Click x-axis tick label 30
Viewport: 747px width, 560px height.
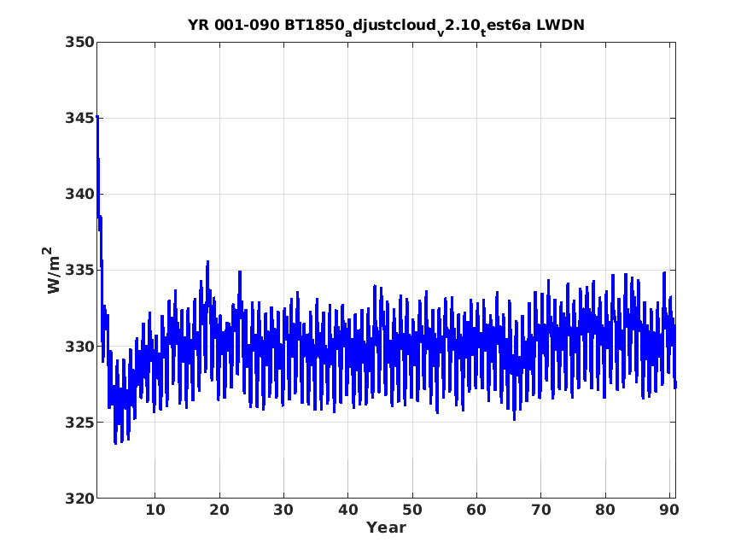pos(283,510)
